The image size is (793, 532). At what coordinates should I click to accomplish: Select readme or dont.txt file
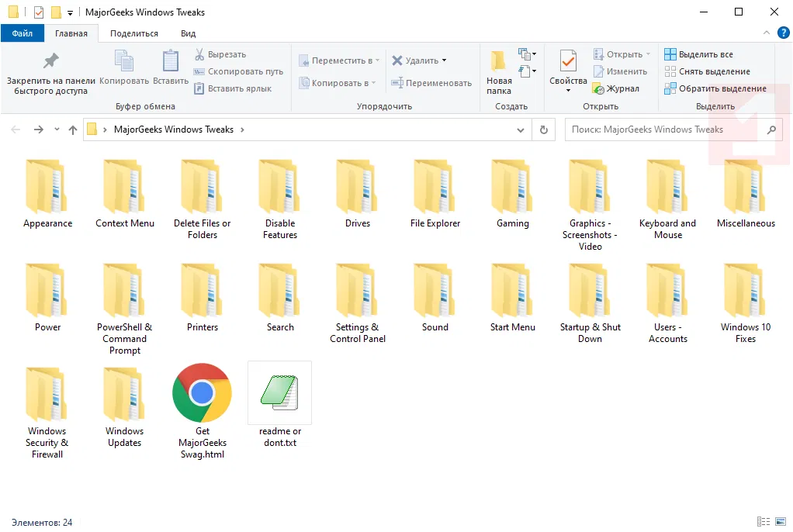[x=279, y=405]
